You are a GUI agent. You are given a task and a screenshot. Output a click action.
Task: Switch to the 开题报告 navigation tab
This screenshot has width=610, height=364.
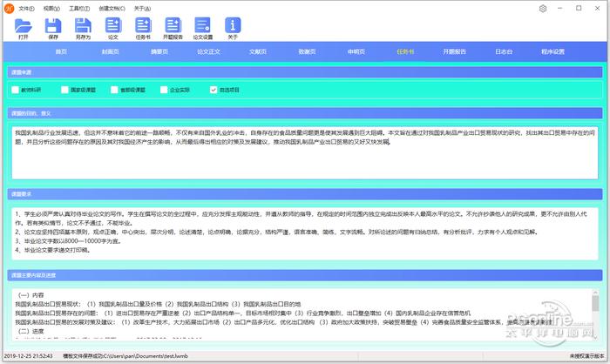(454, 51)
